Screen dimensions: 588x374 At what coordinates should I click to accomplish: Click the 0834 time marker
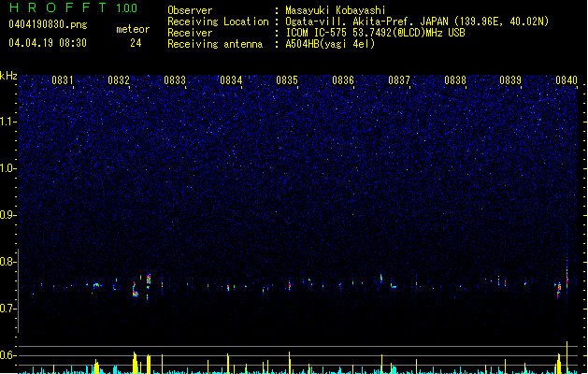pos(231,80)
